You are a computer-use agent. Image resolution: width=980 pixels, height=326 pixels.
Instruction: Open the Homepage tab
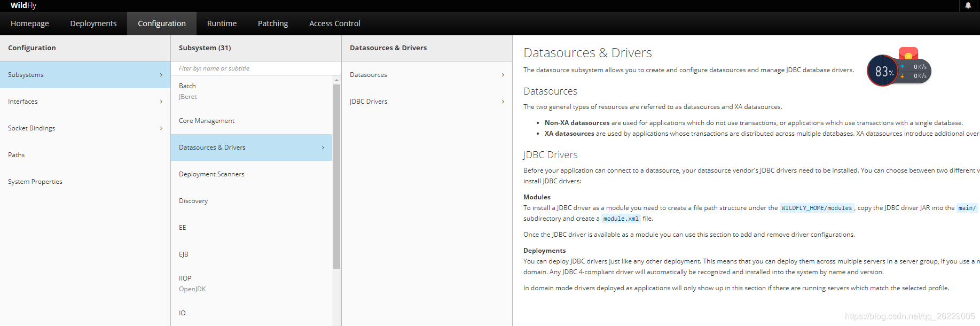point(30,24)
